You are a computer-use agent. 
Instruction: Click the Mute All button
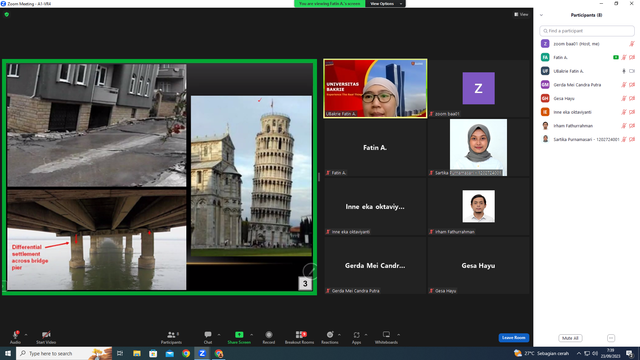coord(570,338)
